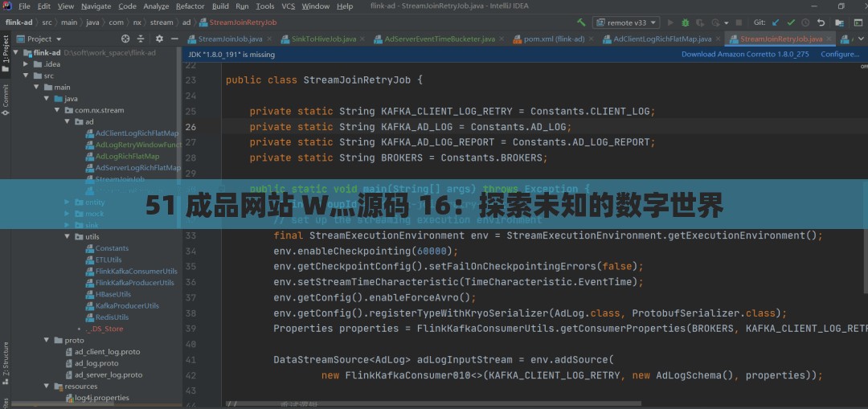Image resolution: width=868 pixels, height=409 pixels.
Task: Open the Project Structure icon
Action: click(840, 22)
